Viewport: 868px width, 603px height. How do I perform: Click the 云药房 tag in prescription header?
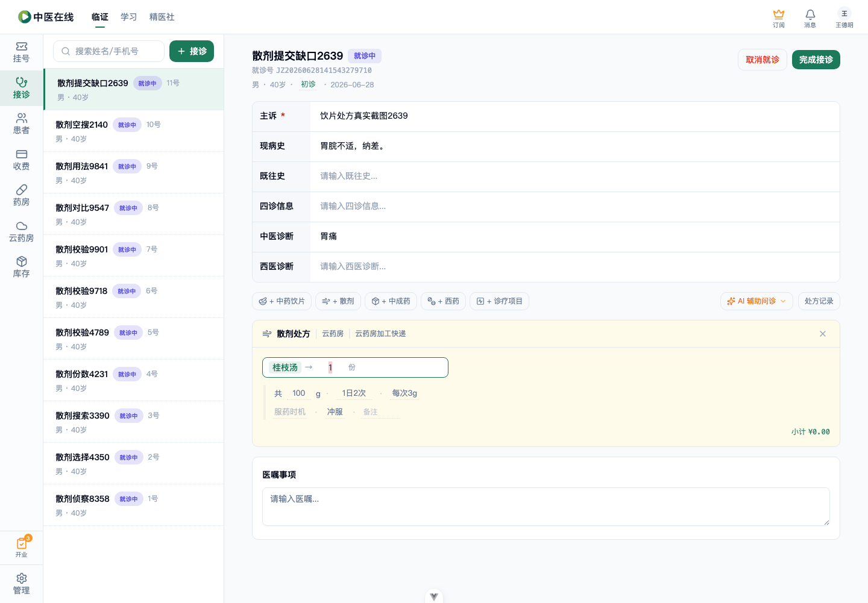pos(333,334)
